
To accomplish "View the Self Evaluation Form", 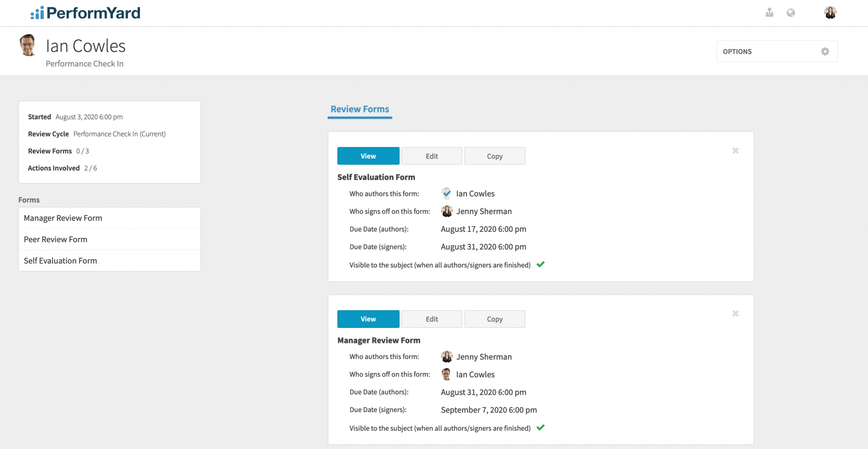I will click(368, 156).
